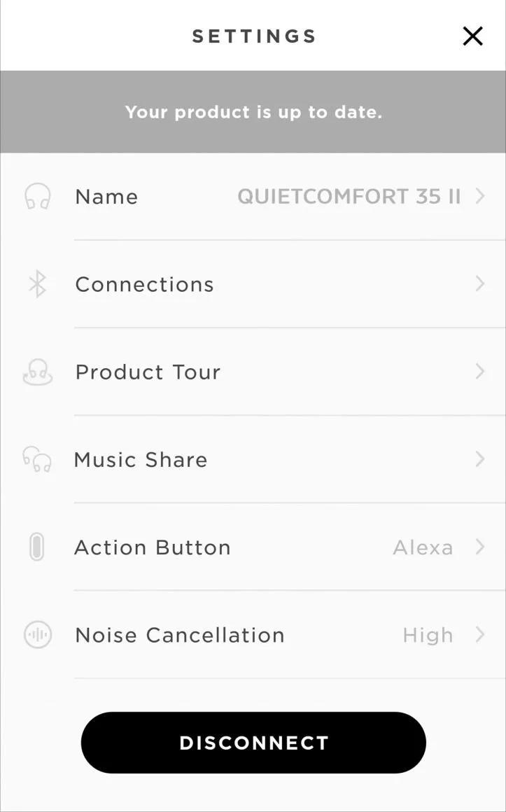
Task: Expand the Name row chevron
Action: (480, 197)
